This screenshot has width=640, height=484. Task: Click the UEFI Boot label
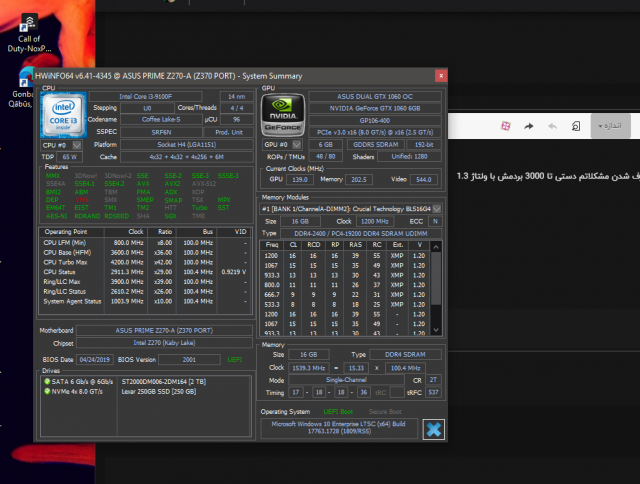[x=338, y=411]
